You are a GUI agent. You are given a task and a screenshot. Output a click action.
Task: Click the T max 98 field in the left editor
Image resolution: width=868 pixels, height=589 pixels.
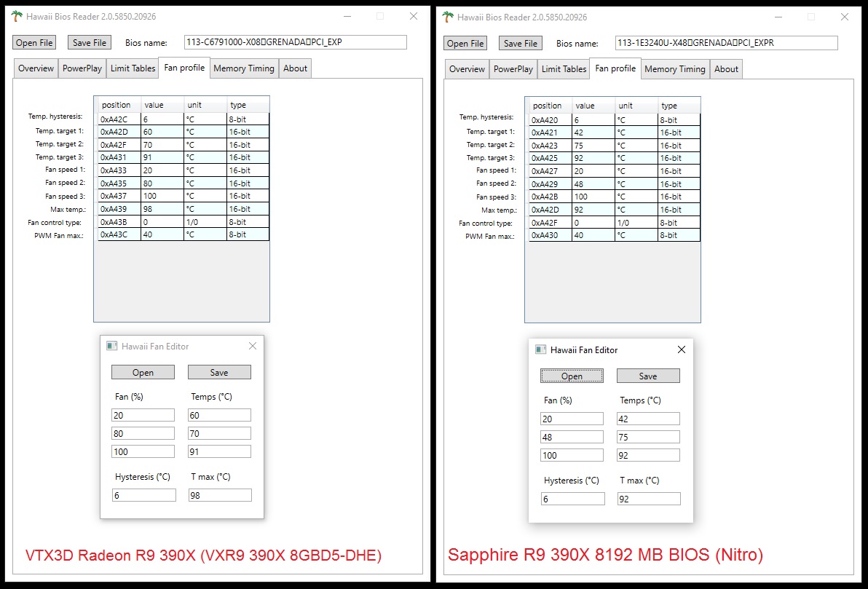coord(220,495)
